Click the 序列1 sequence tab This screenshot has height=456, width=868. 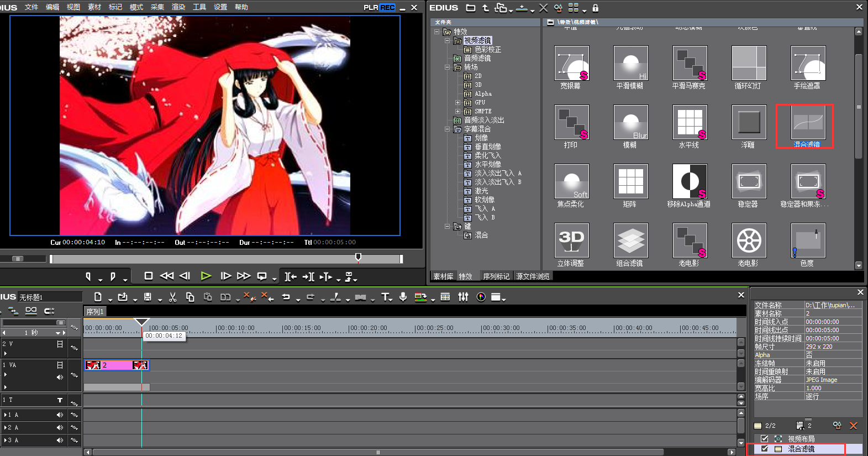[x=94, y=312]
